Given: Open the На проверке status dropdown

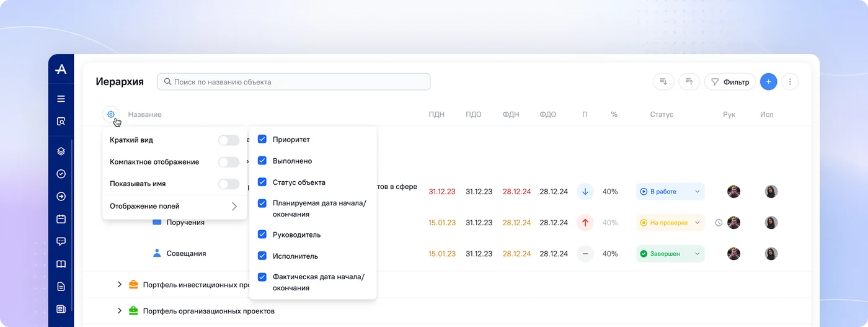Looking at the screenshot, I should click(670, 223).
